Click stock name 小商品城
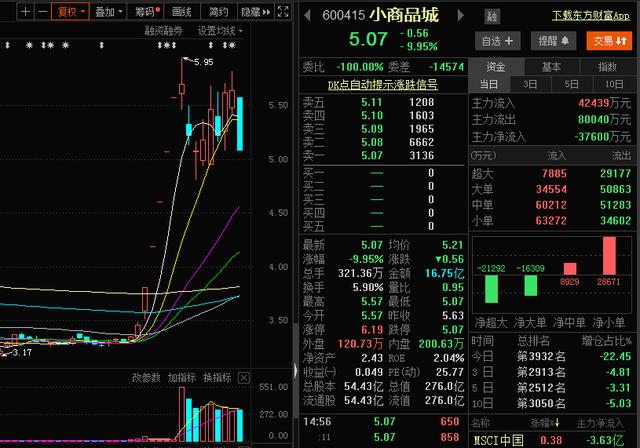 [404, 15]
